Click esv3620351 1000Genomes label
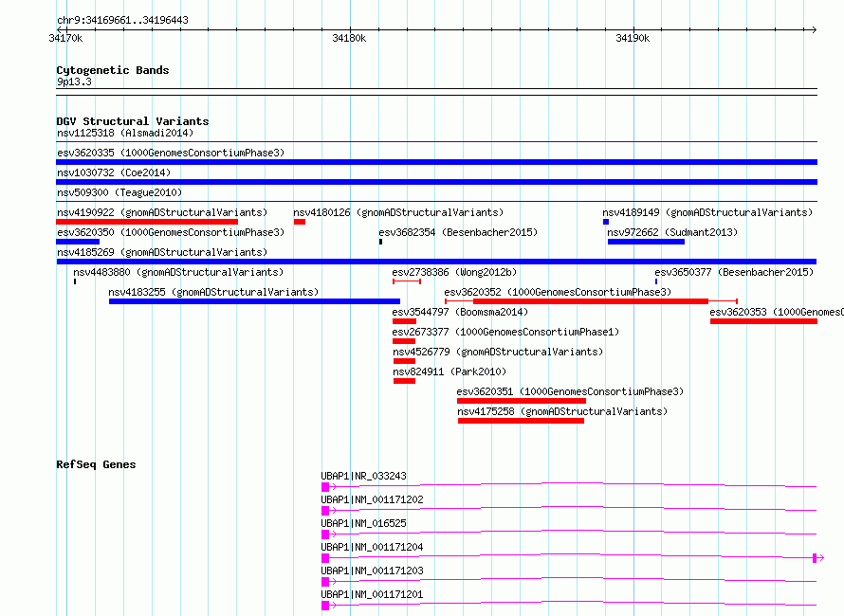 (x=570, y=391)
